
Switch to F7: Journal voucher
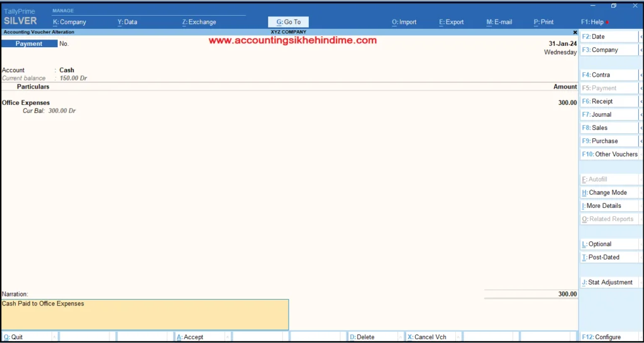tap(609, 114)
